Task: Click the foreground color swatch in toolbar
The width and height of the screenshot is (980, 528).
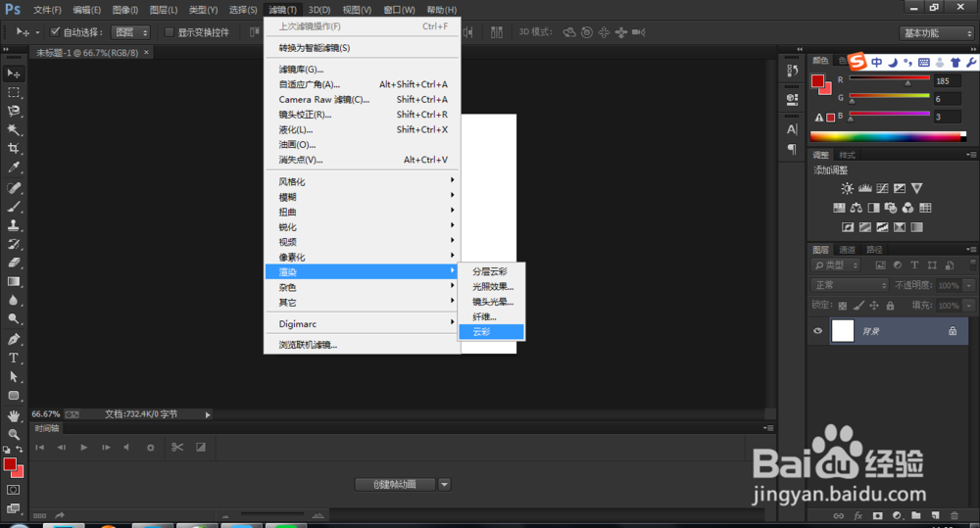Action: 10,464
